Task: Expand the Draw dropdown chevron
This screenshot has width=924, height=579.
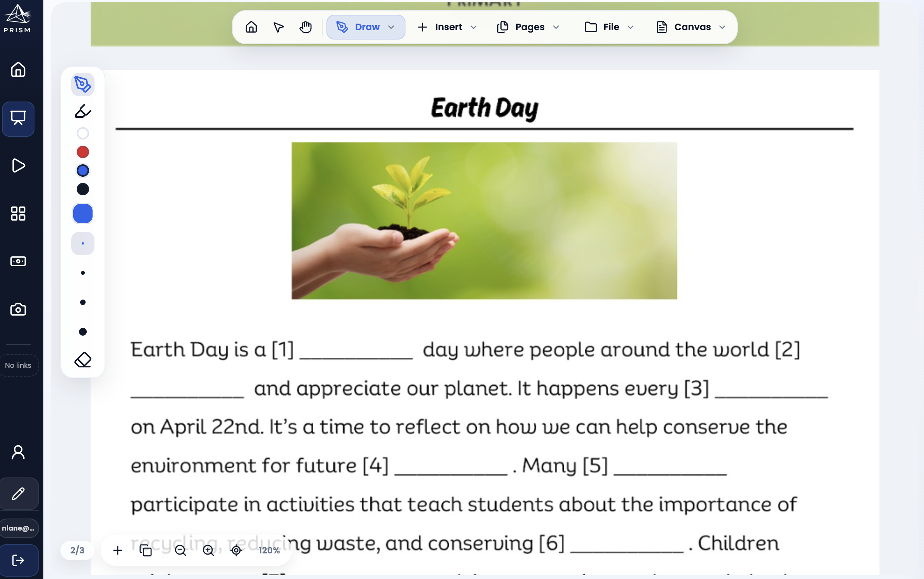Action: pos(391,27)
